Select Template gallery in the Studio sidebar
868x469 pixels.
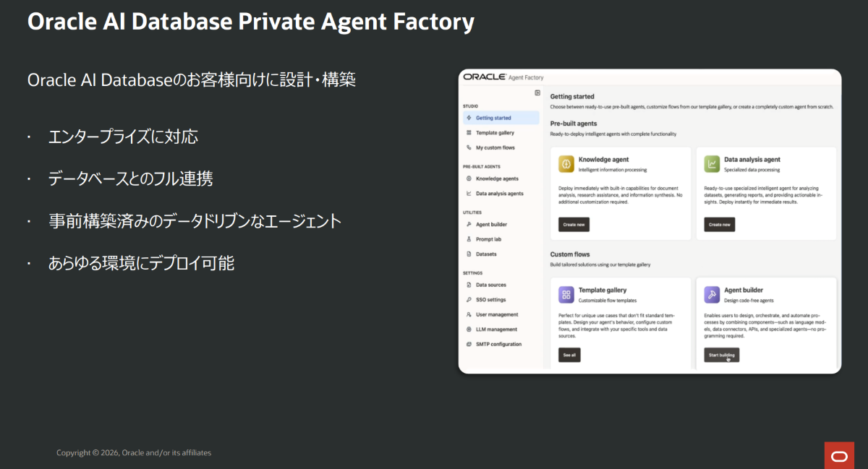495,133
